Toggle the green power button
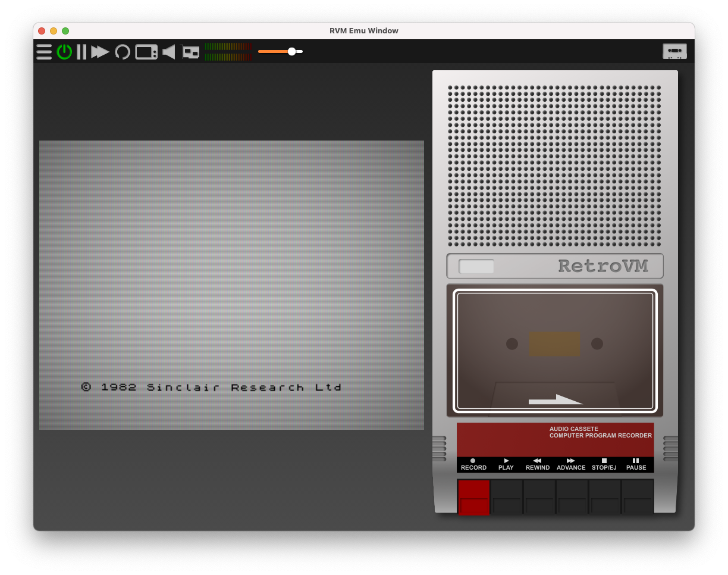Screen dimensions: 728x575 [x=64, y=52]
